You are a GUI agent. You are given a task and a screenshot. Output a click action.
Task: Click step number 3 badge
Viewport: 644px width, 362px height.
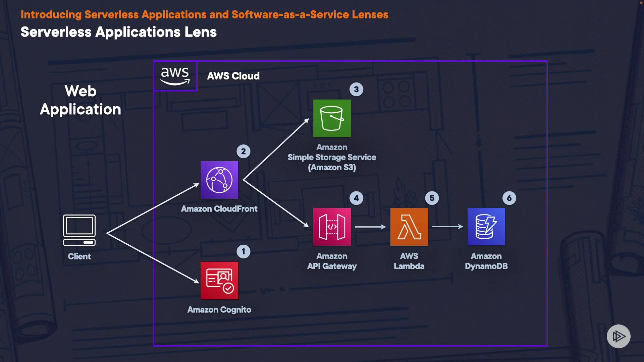click(x=356, y=89)
